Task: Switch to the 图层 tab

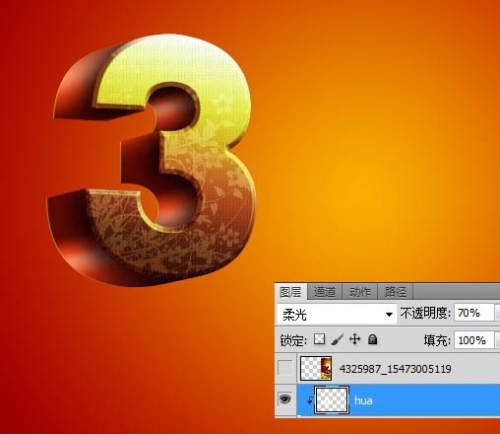Action: tap(290, 292)
